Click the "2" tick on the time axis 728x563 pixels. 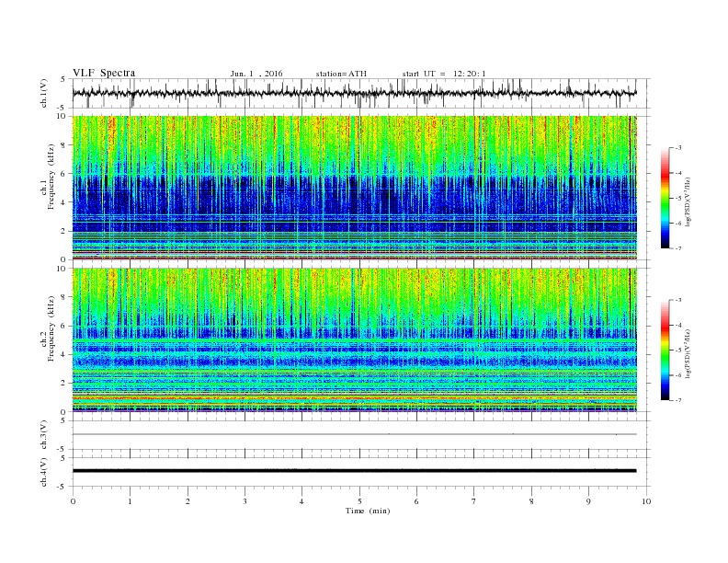[x=188, y=501]
